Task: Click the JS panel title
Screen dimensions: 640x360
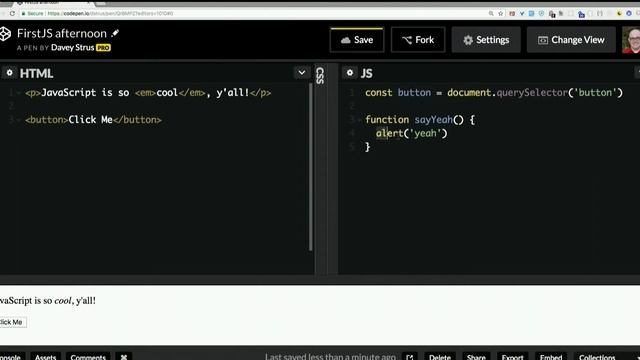Action: point(366,73)
